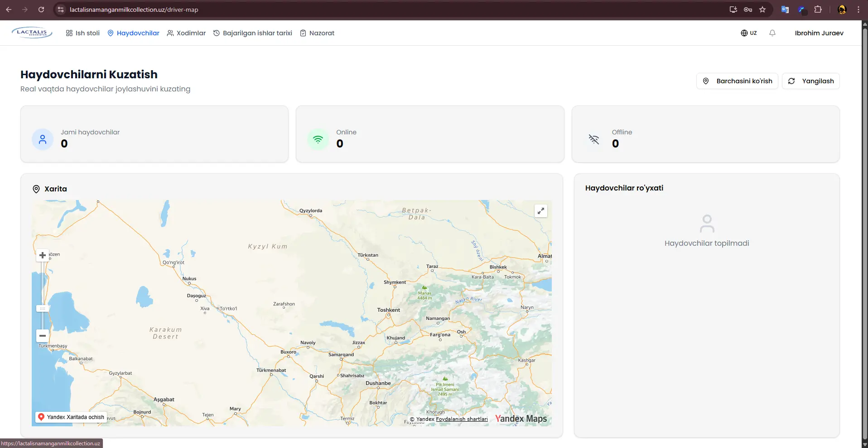Click the Xarita pin icon
This screenshot has width=868, height=448.
coord(36,189)
